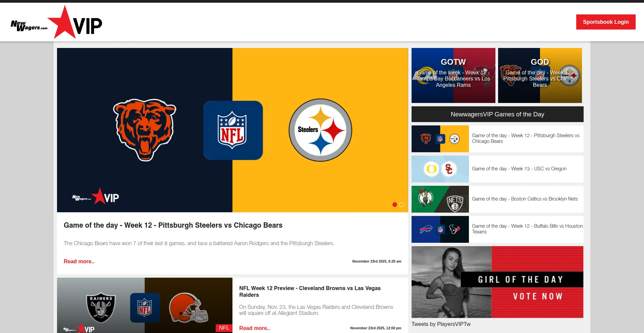Open sidebar USC vs Oregon Week 13 link
644x333 pixels.
point(519,169)
